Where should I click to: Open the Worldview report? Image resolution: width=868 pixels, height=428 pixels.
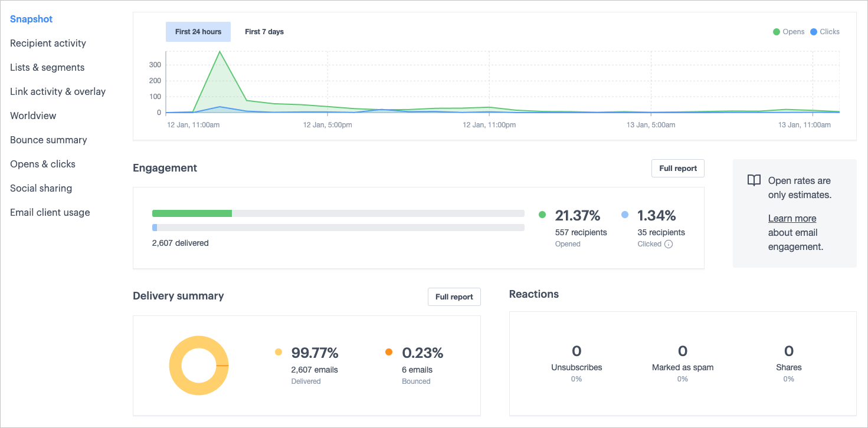(x=32, y=116)
